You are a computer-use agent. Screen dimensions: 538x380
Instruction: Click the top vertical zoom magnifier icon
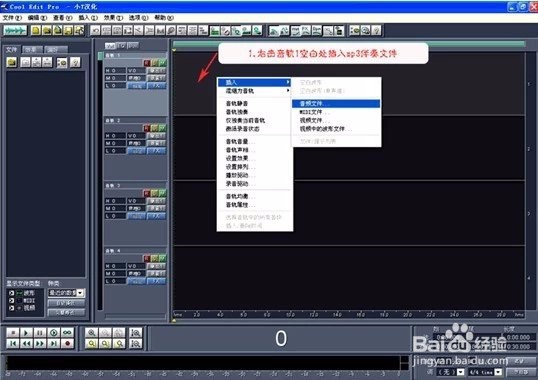point(136,333)
